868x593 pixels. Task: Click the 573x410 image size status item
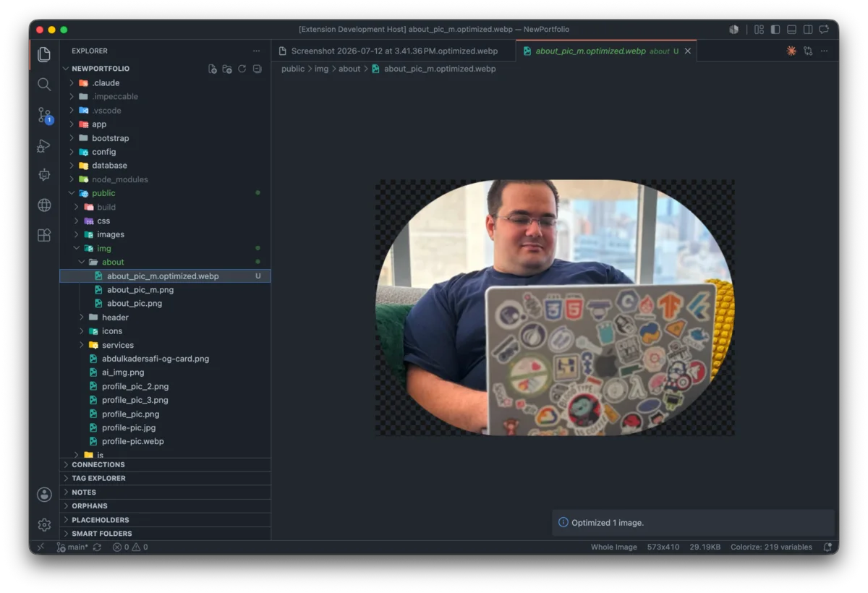(663, 547)
